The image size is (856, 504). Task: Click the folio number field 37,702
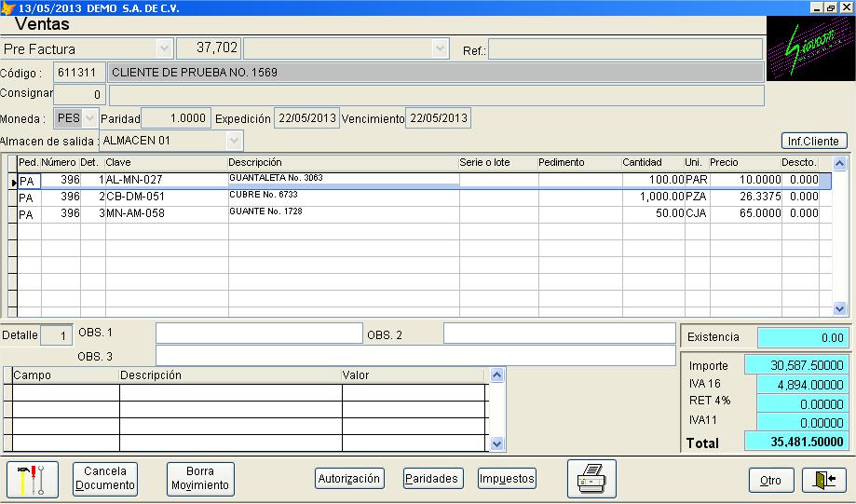click(x=208, y=48)
